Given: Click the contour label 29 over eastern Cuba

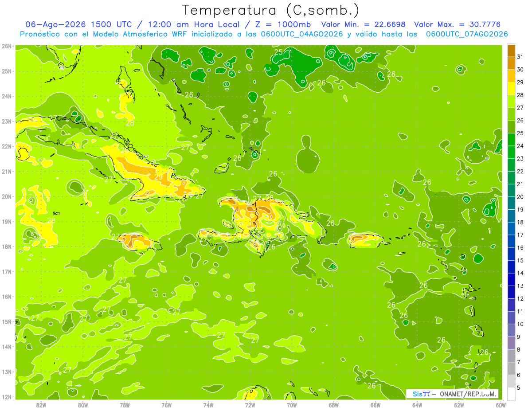Looking at the screenshot, I should click(158, 177).
